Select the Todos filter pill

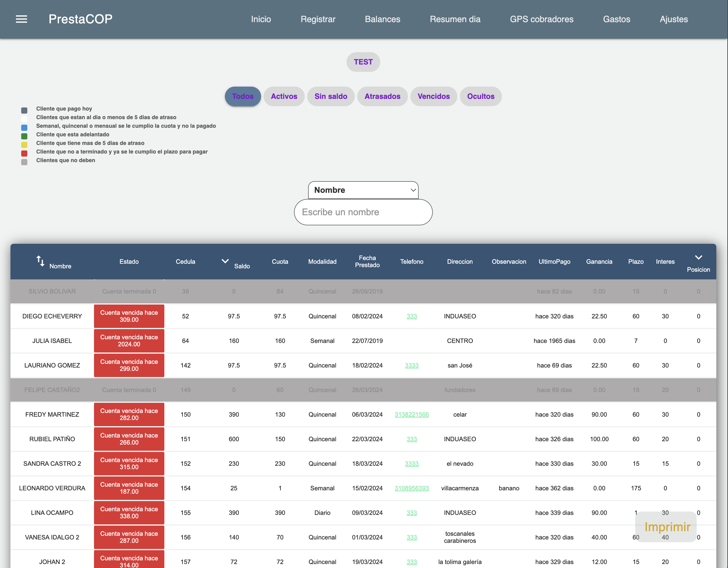tap(243, 96)
